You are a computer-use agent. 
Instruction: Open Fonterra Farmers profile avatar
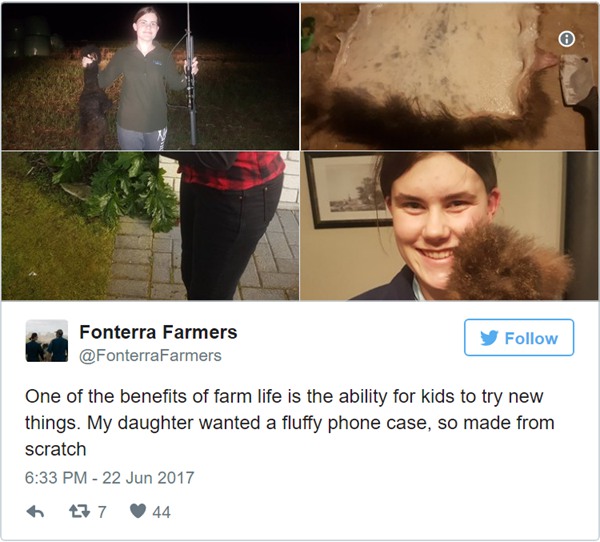[47, 341]
